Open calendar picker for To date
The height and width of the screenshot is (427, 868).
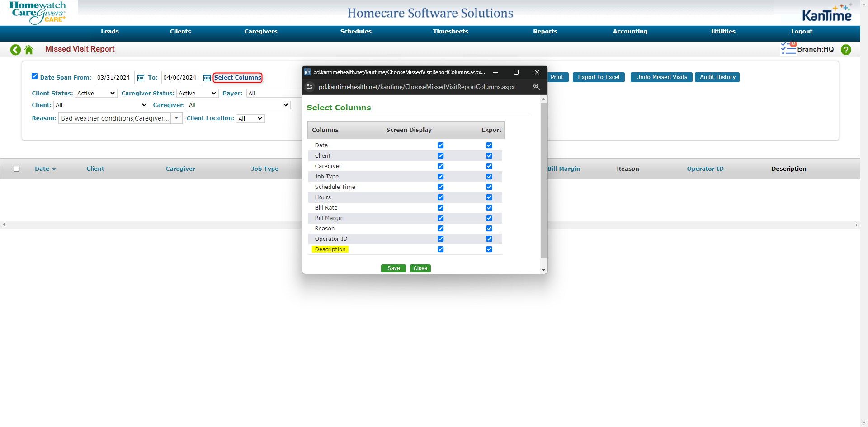pos(207,78)
